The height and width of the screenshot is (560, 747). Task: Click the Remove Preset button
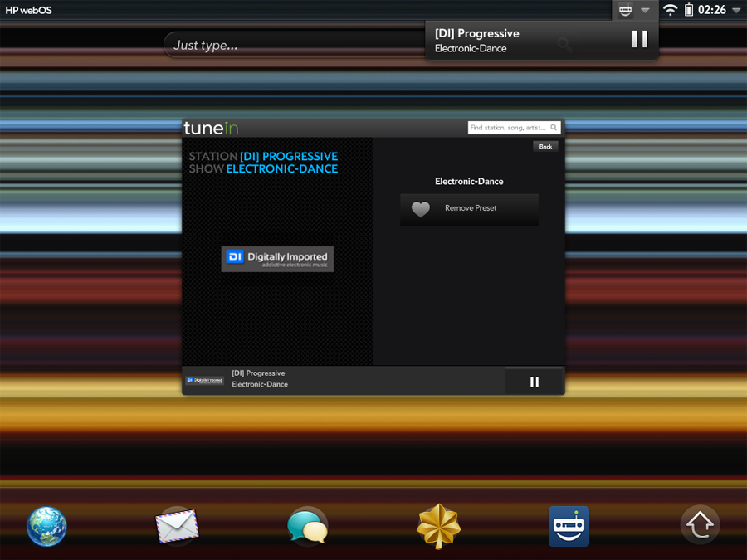pos(469,209)
